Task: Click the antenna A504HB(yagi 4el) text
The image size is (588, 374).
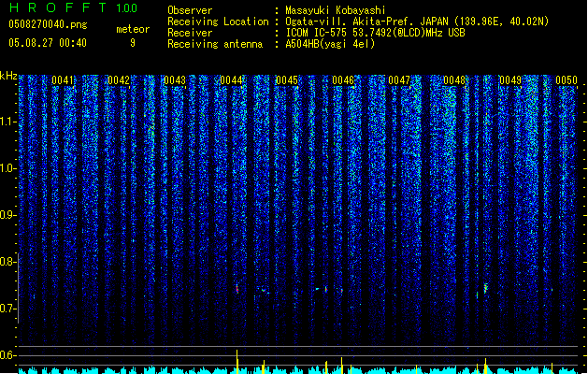Action: [330, 44]
